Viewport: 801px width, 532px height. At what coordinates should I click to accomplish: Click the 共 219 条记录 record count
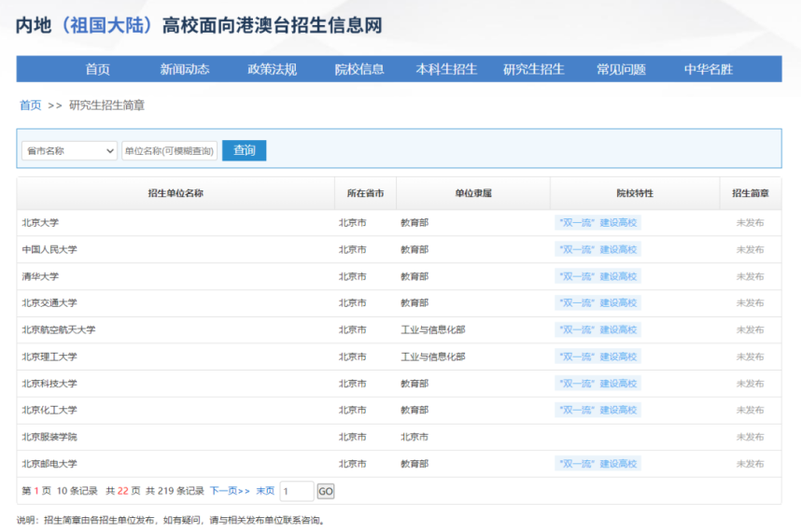(175, 491)
